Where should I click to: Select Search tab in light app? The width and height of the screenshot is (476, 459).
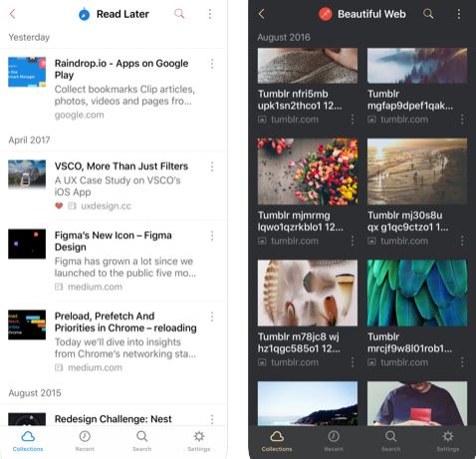(142, 441)
